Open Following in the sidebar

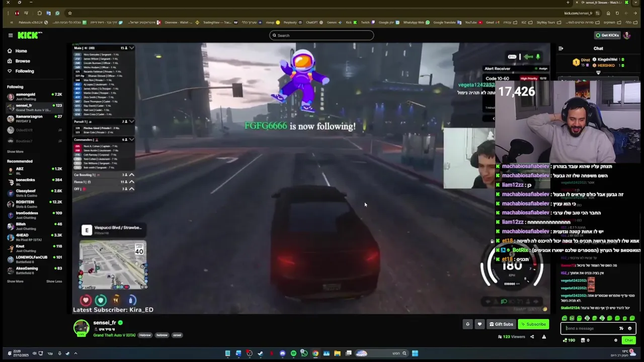(x=24, y=71)
